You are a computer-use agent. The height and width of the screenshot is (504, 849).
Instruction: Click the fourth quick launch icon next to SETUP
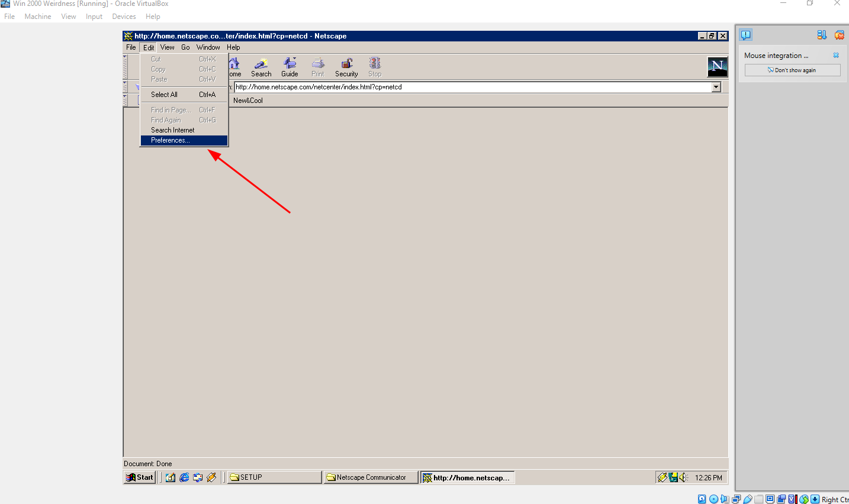(211, 477)
